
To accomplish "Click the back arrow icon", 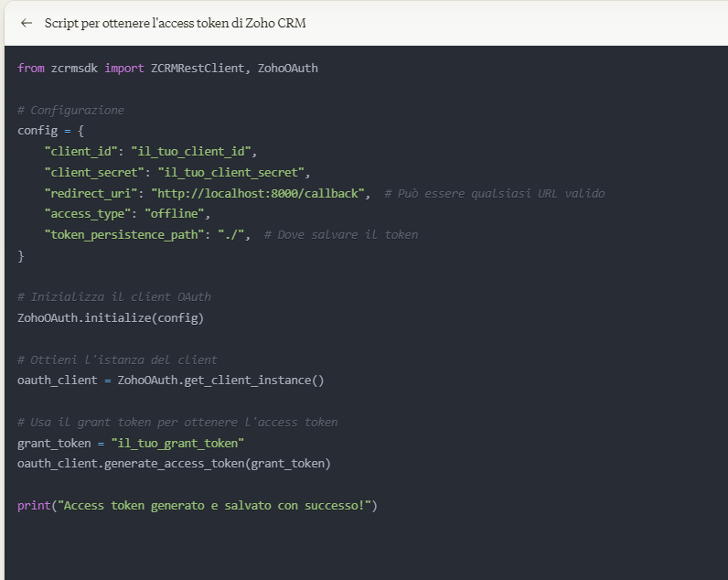I will pos(27,23).
